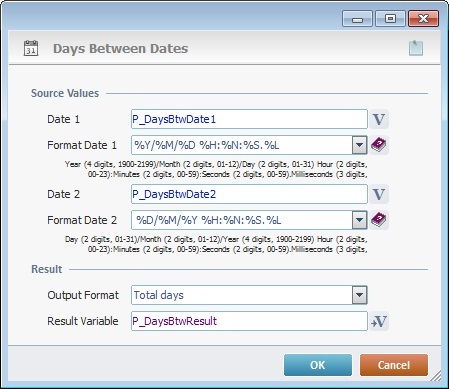Click inside Format Date 2 combo text

point(242,220)
